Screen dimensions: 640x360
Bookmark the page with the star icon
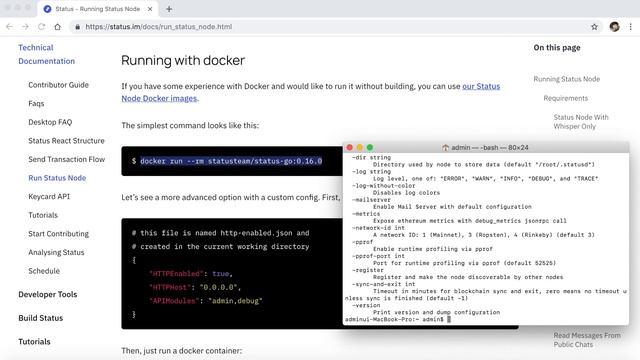point(594,27)
